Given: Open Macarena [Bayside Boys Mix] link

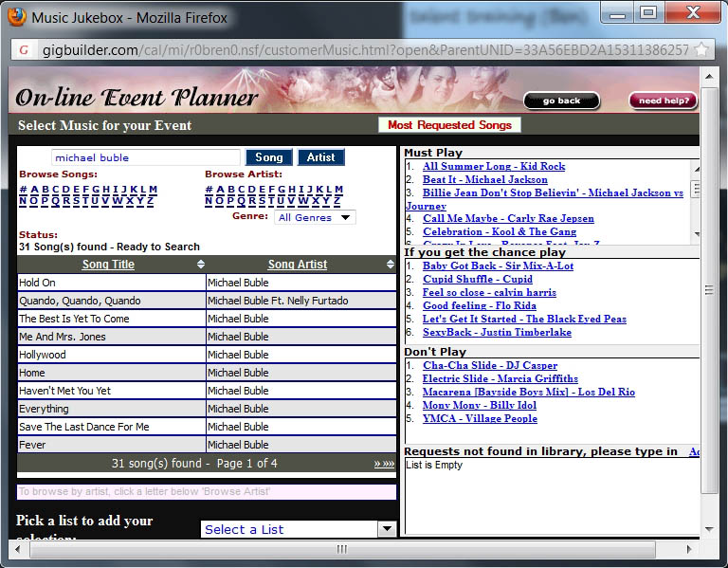Looking at the screenshot, I should [528, 392].
